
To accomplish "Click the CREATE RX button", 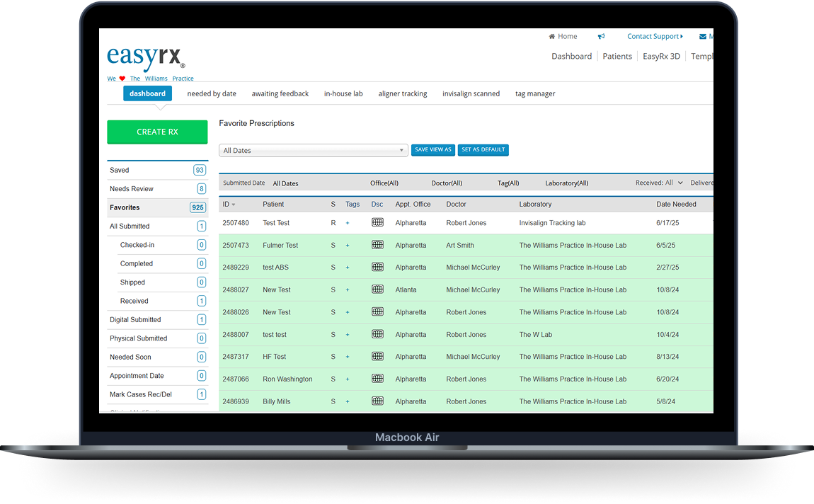I will (x=157, y=132).
